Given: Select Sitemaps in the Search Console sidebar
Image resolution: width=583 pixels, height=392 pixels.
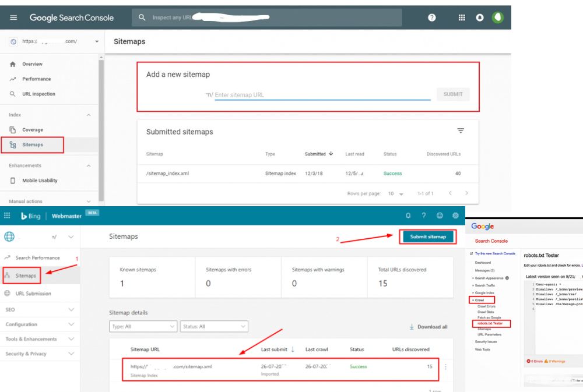Looking at the screenshot, I should [34, 144].
